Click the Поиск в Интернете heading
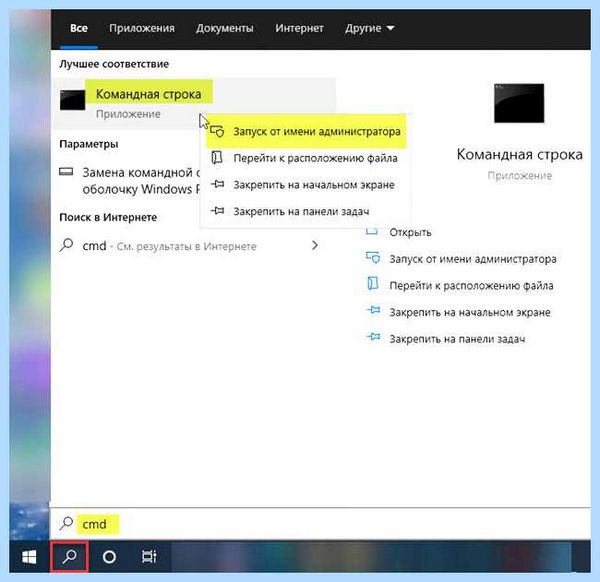This screenshot has width=600, height=582. tap(108, 217)
